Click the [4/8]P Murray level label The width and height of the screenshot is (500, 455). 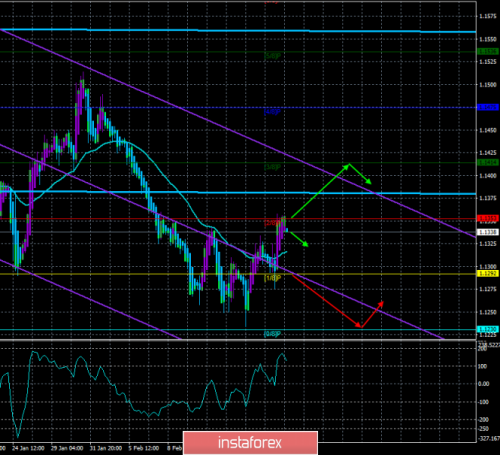point(272,112)
